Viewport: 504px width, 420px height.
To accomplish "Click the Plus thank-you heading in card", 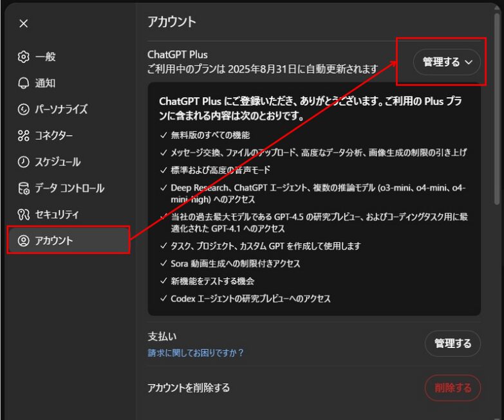I will click(310, 108).
